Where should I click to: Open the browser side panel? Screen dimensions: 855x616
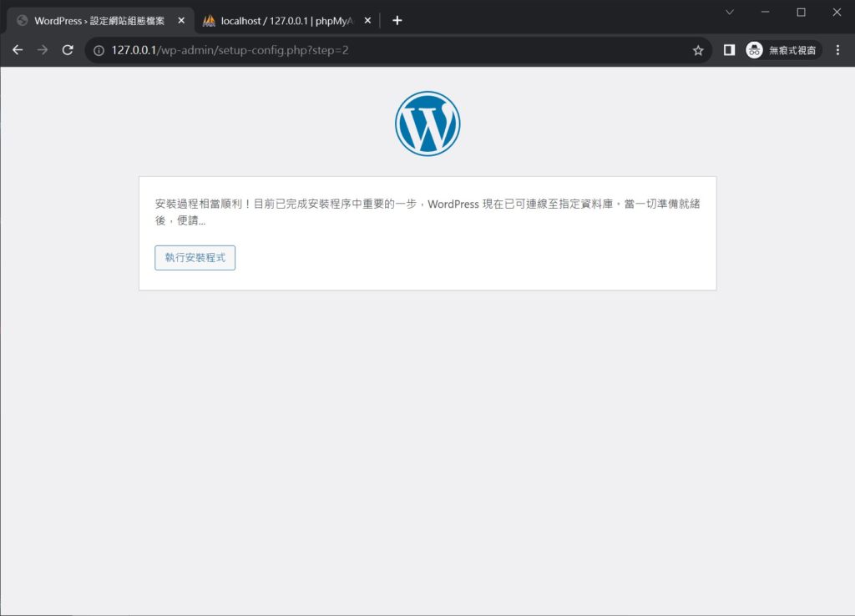coord(729,50)
